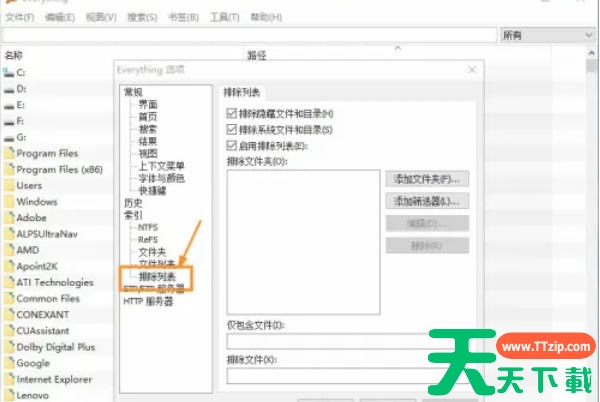The height and width of the screenshot is (402, 600).
Task: Open the 文件(F) menu
Action: (x=20, y=17)
